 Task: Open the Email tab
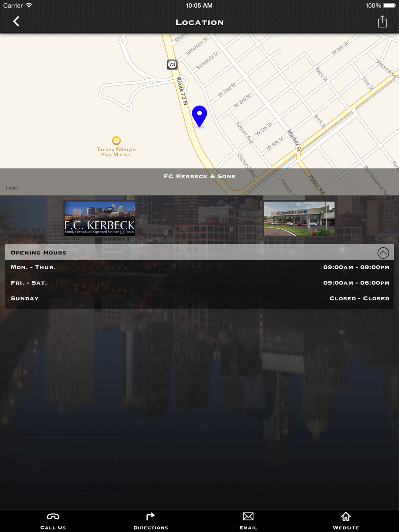click(248, 521)
